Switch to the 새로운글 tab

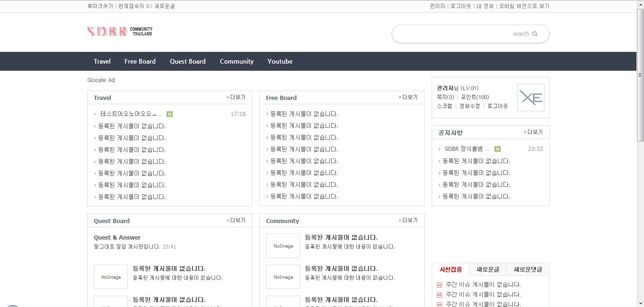488,269
